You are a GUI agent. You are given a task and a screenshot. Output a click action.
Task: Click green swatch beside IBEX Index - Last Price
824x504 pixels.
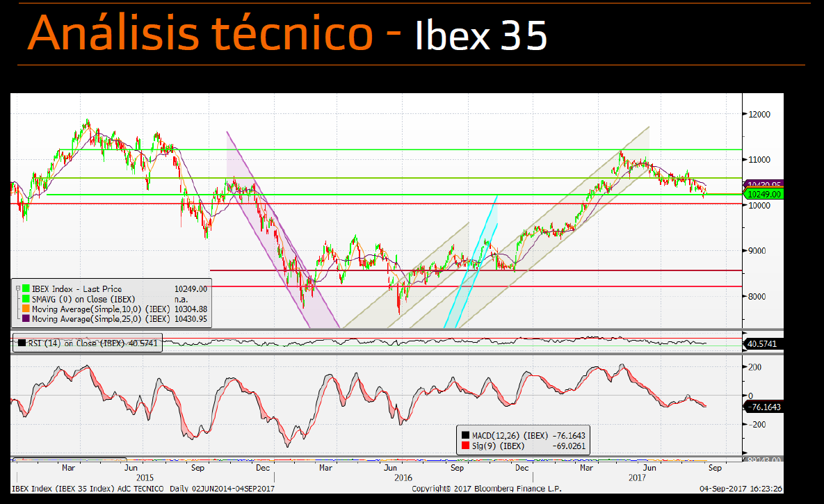coord(26,288)
